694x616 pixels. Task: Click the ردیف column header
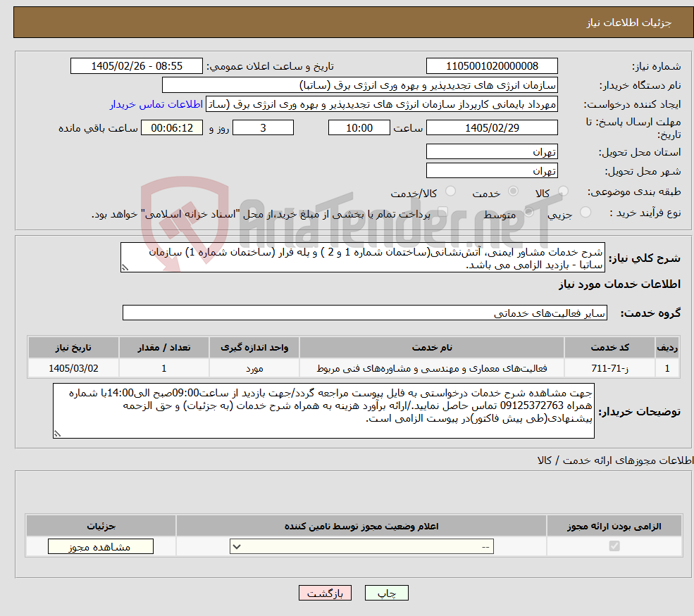(667, 348)
